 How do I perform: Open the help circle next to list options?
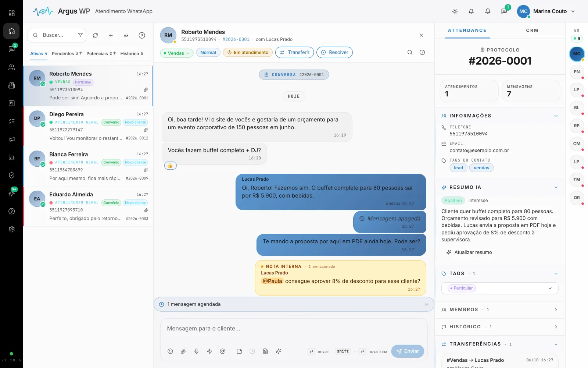click(x=142, y=35)
